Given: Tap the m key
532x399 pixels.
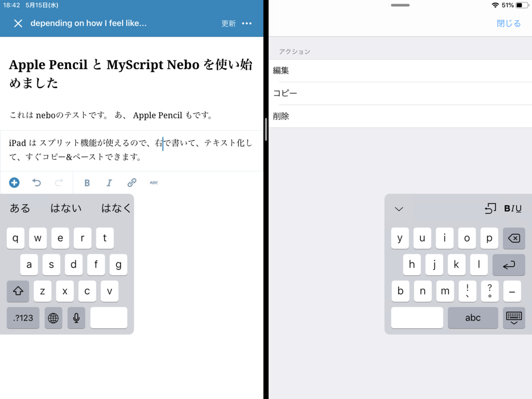Looking at the screenshot, I should (445, 291).
